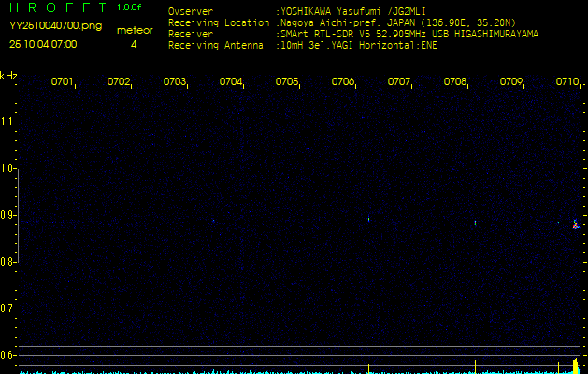
Task: Click the meteor echo after 0706
Action: [368, 219]
